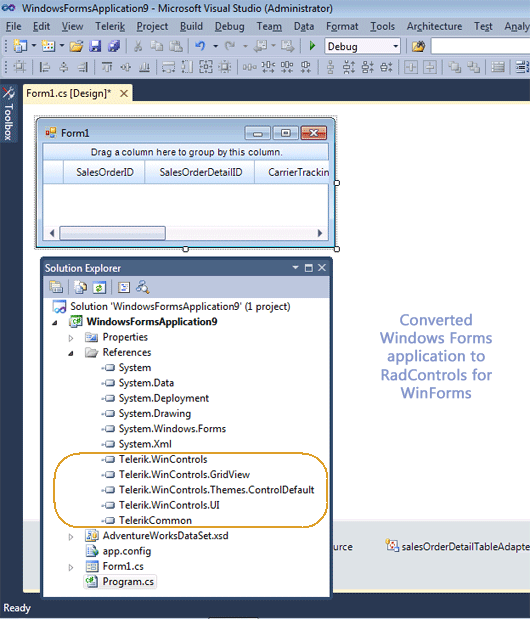Click the Undo arrow icon

[200, 46]
